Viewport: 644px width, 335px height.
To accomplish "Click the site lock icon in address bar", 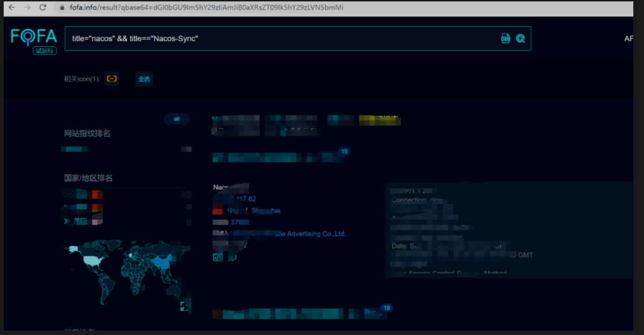I will point(61,8).
